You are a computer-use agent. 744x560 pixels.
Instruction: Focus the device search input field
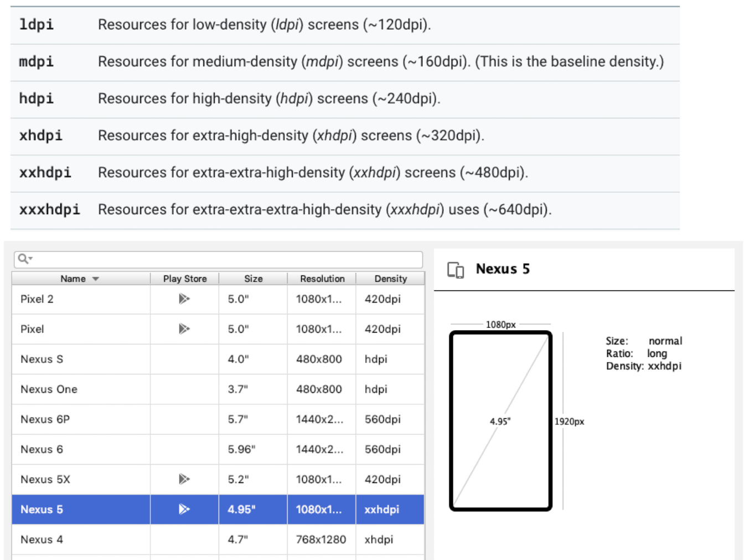(218, 259)
